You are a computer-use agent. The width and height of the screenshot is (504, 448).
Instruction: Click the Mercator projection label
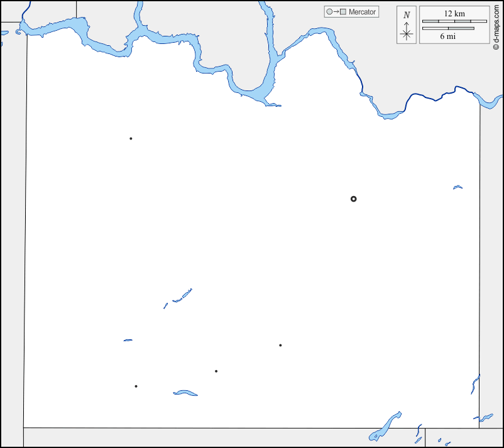tap(362, 12)
